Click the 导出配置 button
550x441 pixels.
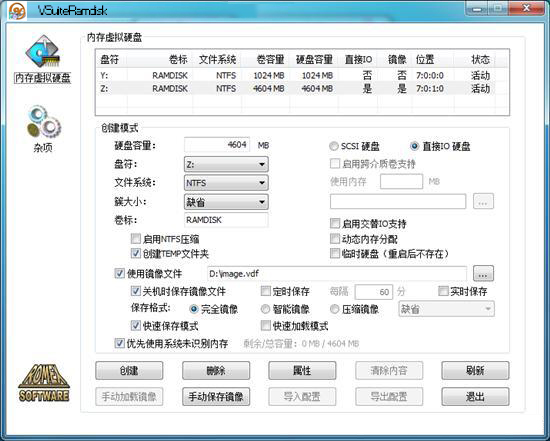389,397
